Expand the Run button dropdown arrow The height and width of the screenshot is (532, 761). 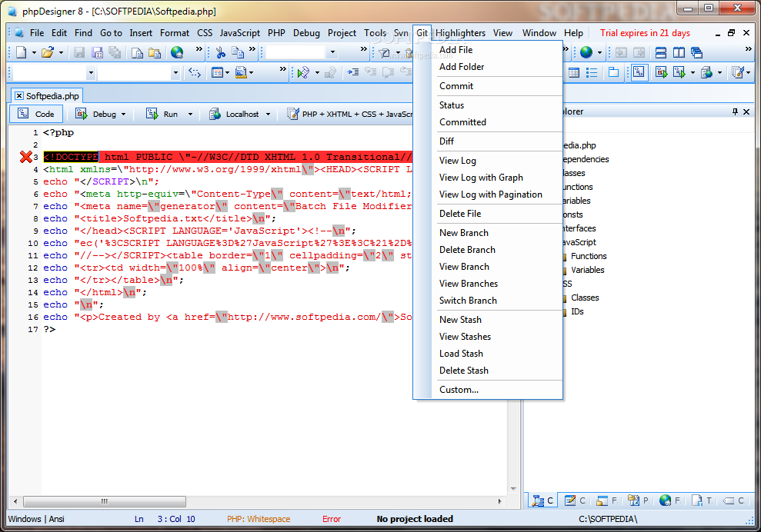point(190,115)
